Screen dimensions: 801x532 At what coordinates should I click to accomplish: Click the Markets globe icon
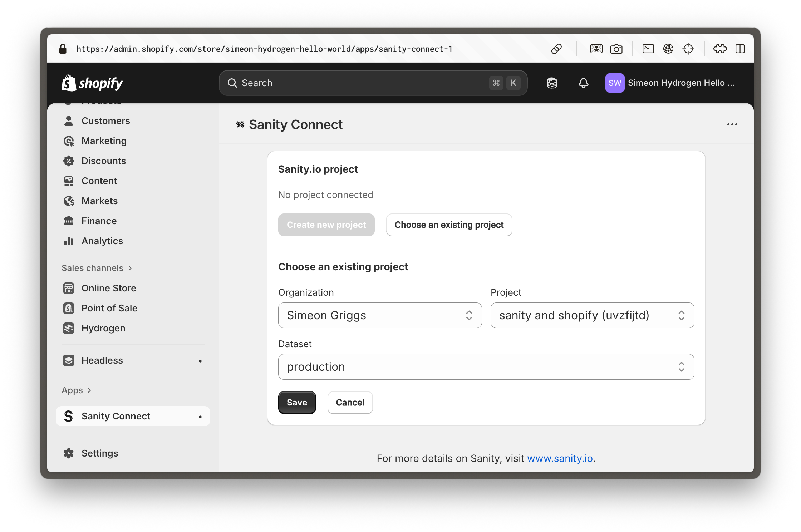pyautogui.click(x=69, y=201)
